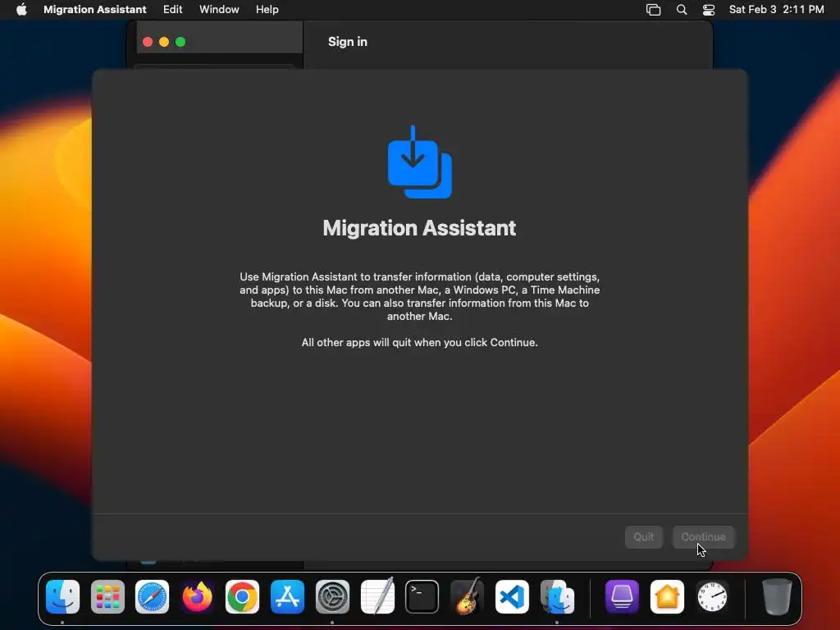Launch Firefox from the Dock
This screenshot has width=840, height=630.
point(197,597)
